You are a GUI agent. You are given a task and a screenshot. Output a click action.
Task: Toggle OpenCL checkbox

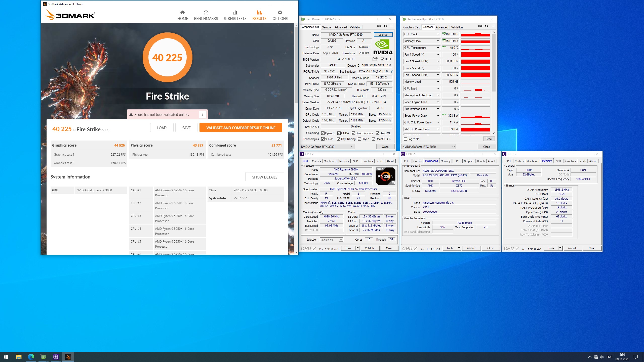coord(323,133)
